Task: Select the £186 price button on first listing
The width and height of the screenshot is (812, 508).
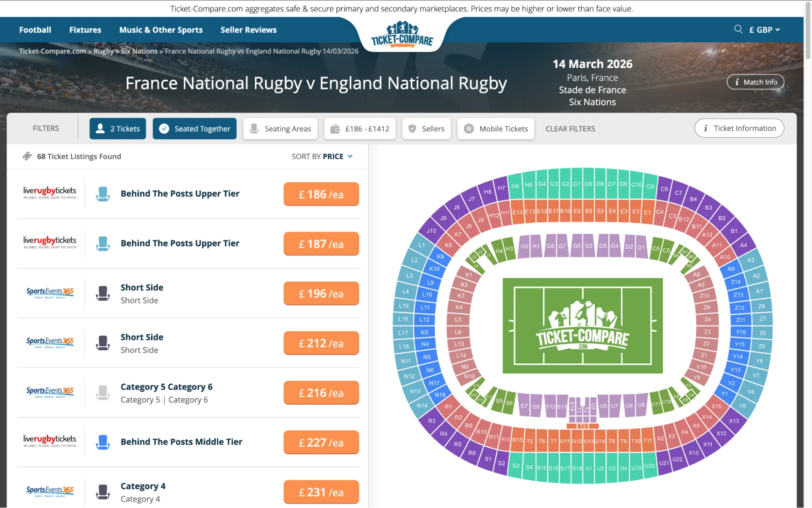Action: pyautogui.click(x=321, y=194)
